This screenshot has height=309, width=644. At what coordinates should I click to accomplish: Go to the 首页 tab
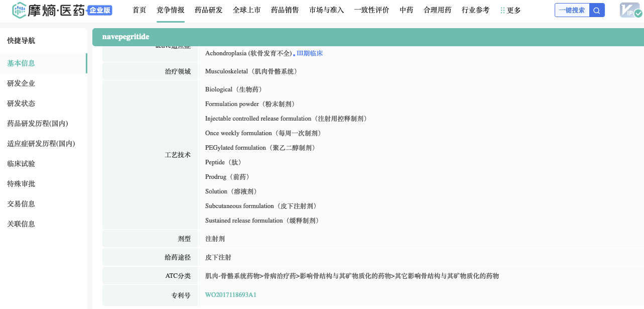click(140, 10)
